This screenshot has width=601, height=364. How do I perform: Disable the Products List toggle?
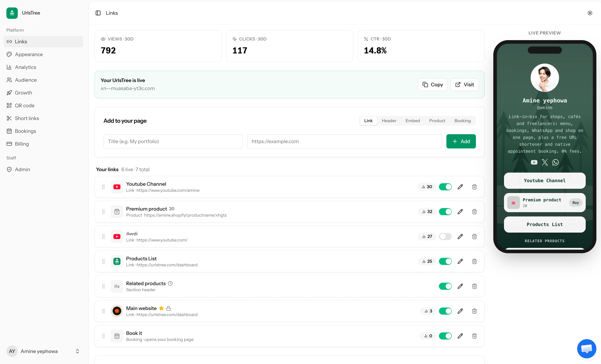(445, 261)
